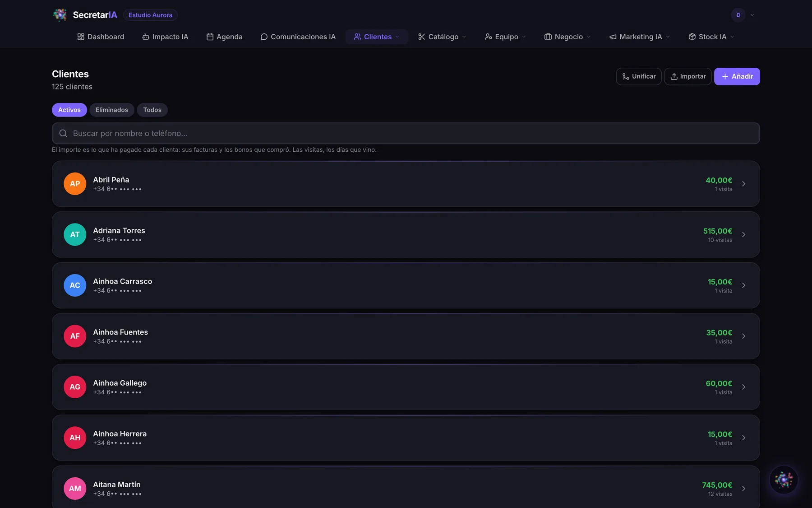Screen dimensions: 812x508
Task: Switch to the Eliminados filter
Action: (x=112, y=110)
